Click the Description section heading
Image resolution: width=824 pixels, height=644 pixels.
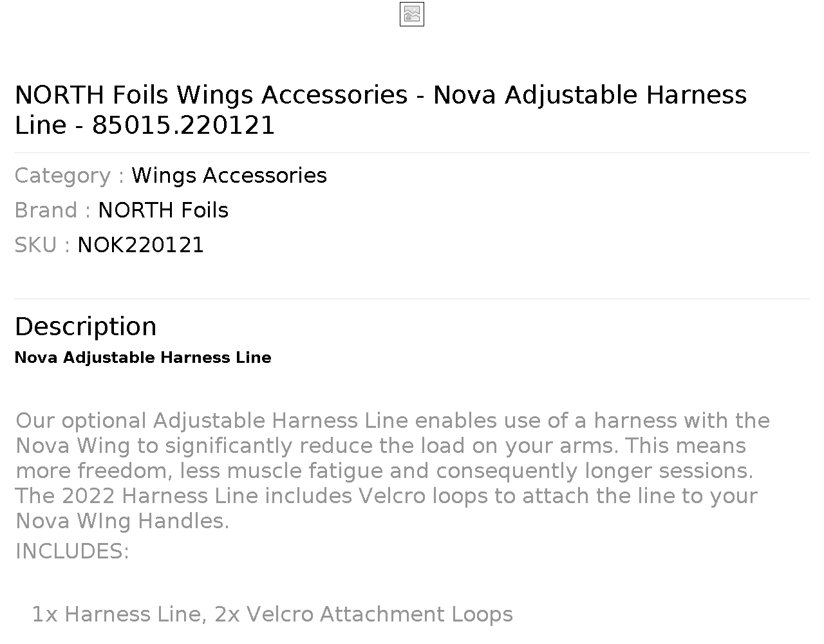[x=86, y=326]
